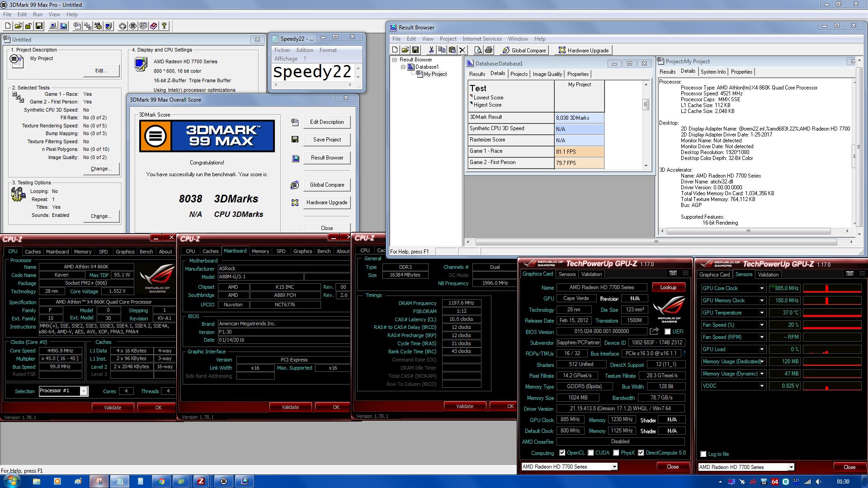Click Paste icon in Result Browser toolbar
This screenshot has height=488, width=868.
pyautogui.click(x=452, y=50)
